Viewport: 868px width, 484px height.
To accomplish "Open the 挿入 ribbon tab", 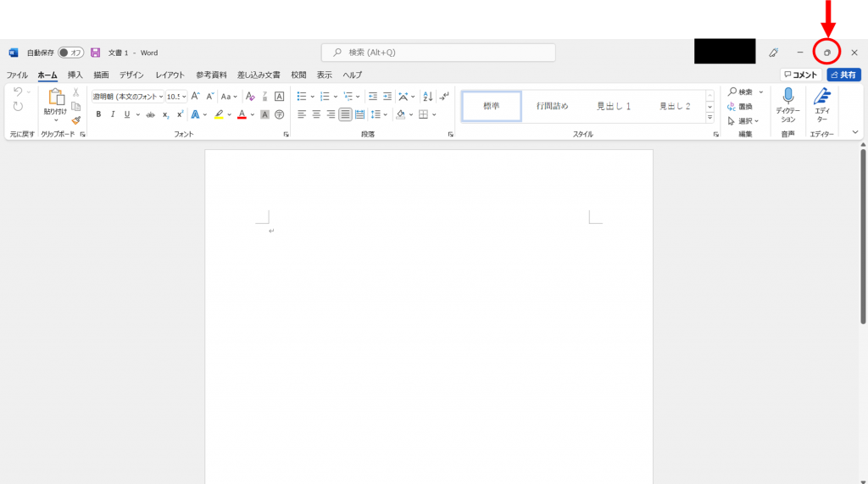I will pos(75,75).
